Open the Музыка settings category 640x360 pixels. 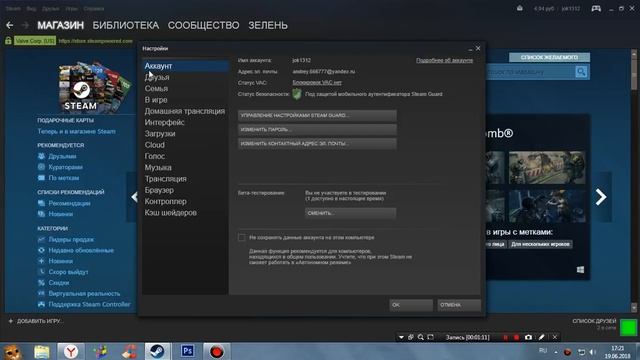(x=185, y=167)
